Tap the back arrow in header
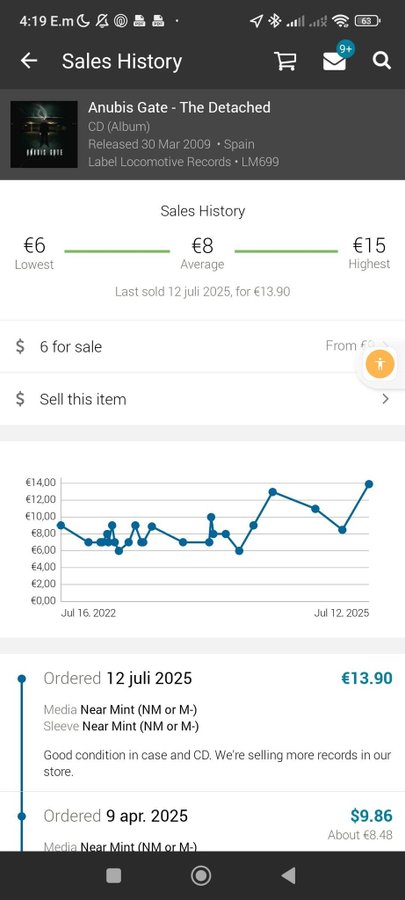 [29, 61]
